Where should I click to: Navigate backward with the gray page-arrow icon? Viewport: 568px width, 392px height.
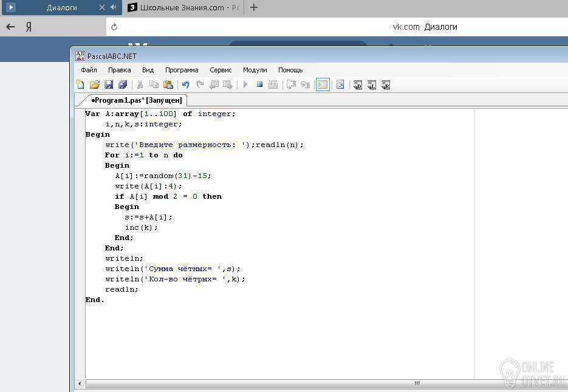click(x=214, y=84)
